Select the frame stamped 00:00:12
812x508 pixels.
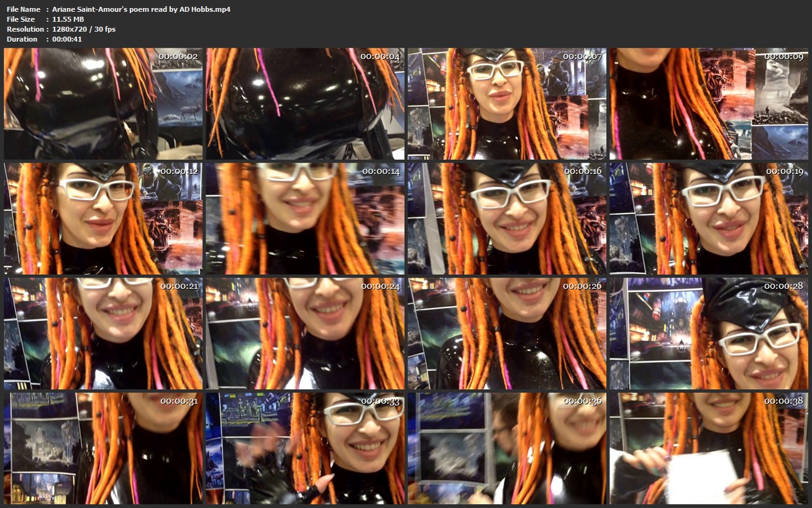(x=103, y=219)
